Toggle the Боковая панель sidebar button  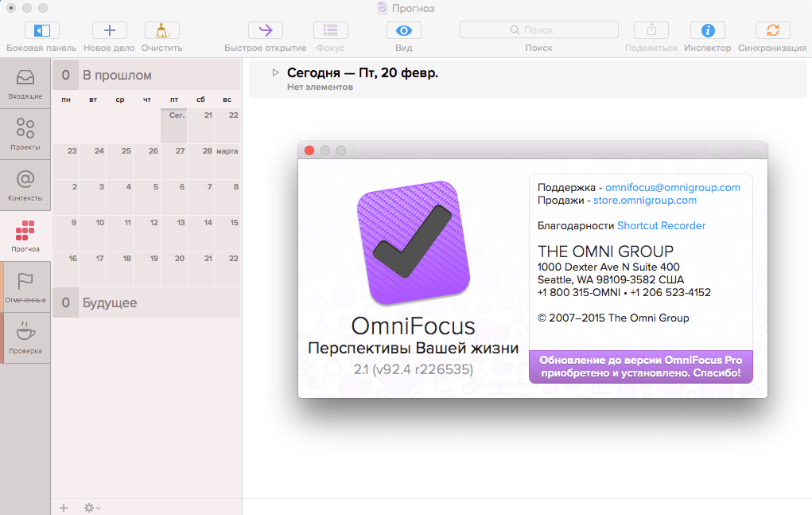[x=41, y=30]
